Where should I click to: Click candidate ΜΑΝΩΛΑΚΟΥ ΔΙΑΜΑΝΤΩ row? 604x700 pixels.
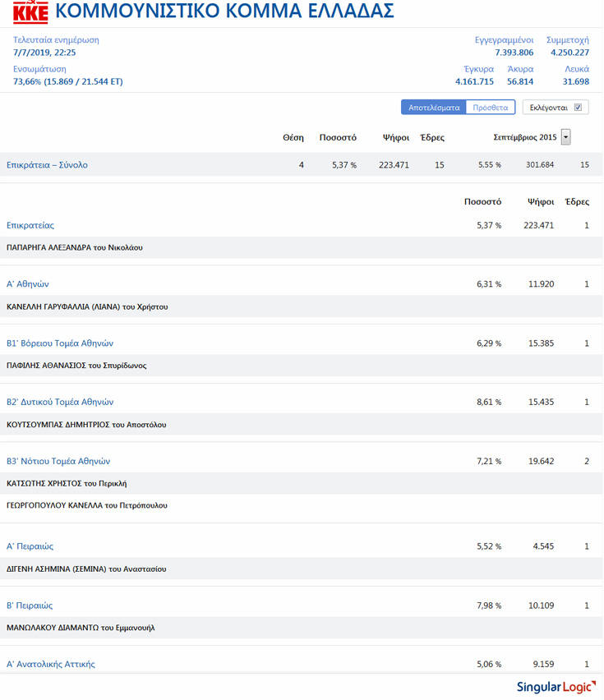pyautogui.click(x=81, y=628)
